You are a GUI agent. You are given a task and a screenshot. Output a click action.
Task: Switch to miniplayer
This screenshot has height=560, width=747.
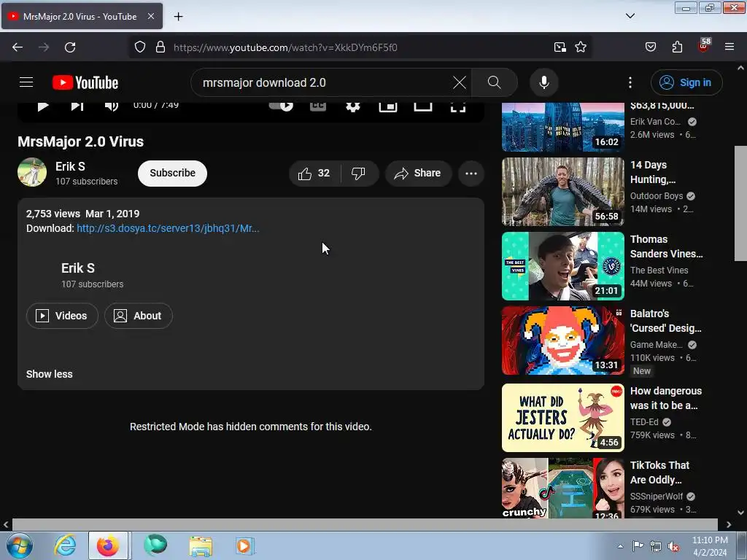click(388, 106)
